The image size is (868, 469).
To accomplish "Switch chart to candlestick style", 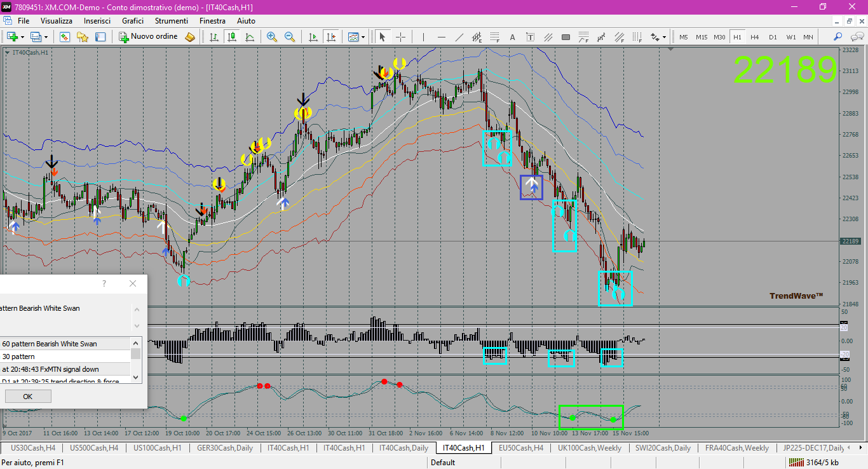I will pyautogui.click(x=232, y=37).
